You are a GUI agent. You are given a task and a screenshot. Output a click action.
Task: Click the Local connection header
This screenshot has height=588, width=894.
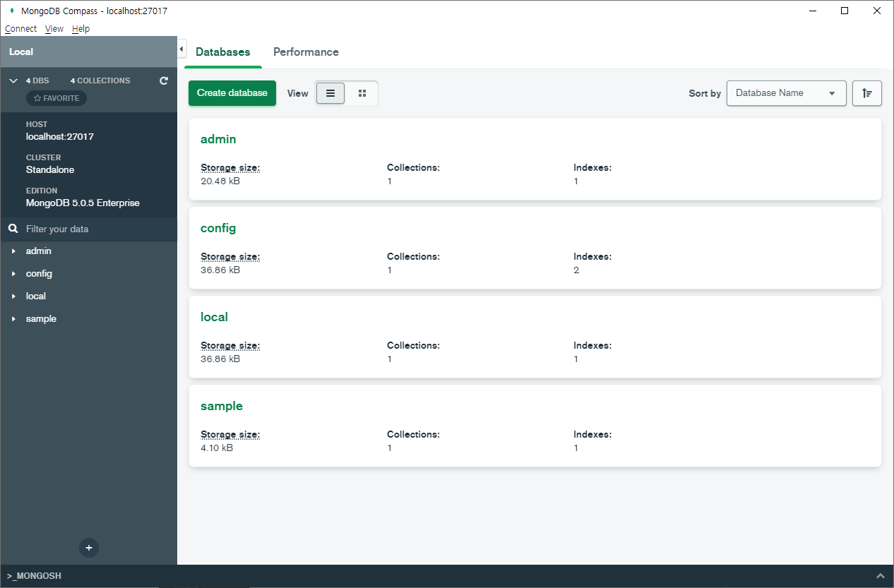click(x=89, y=52)
